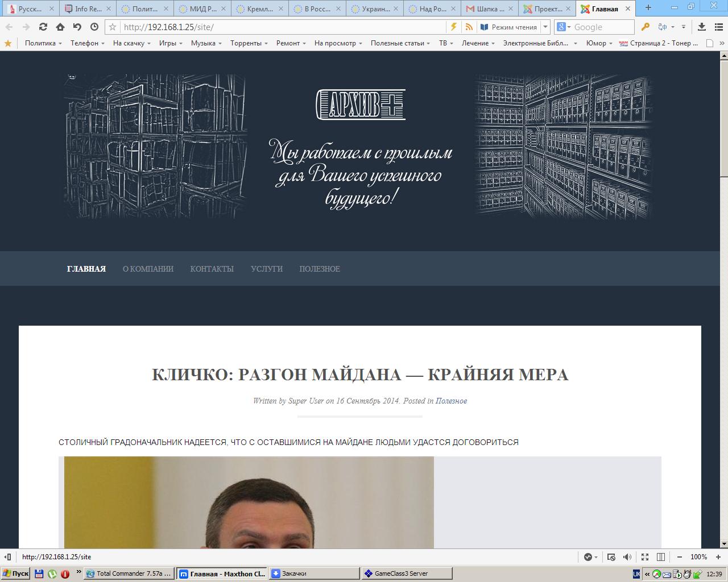Screen dimensions: 728x582
Task: Open the Google search engine selector
Action: pos(563,27)
